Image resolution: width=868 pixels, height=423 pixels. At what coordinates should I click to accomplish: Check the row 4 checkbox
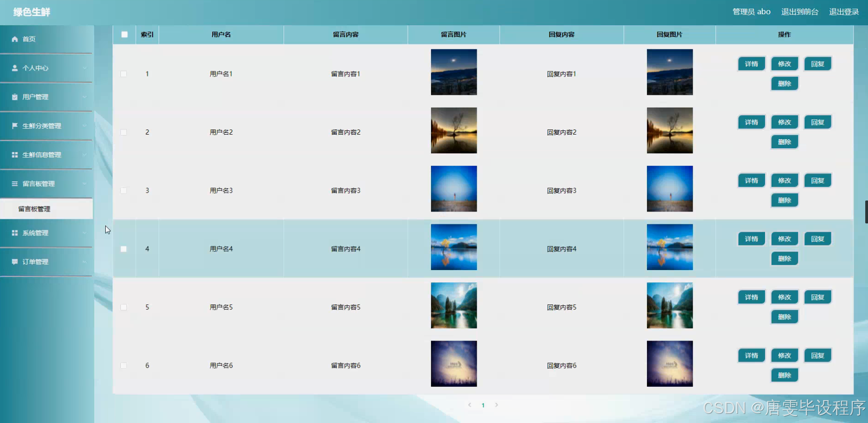(124, 249)
